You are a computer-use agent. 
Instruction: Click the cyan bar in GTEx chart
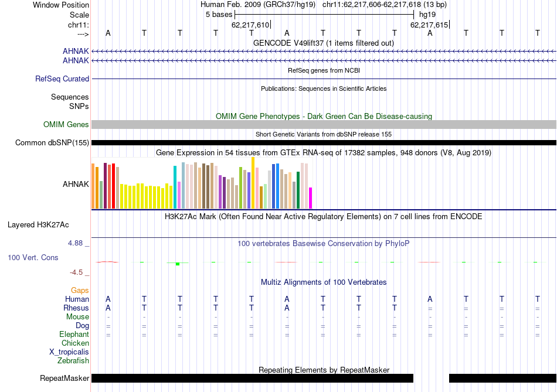tap(175, 187)
